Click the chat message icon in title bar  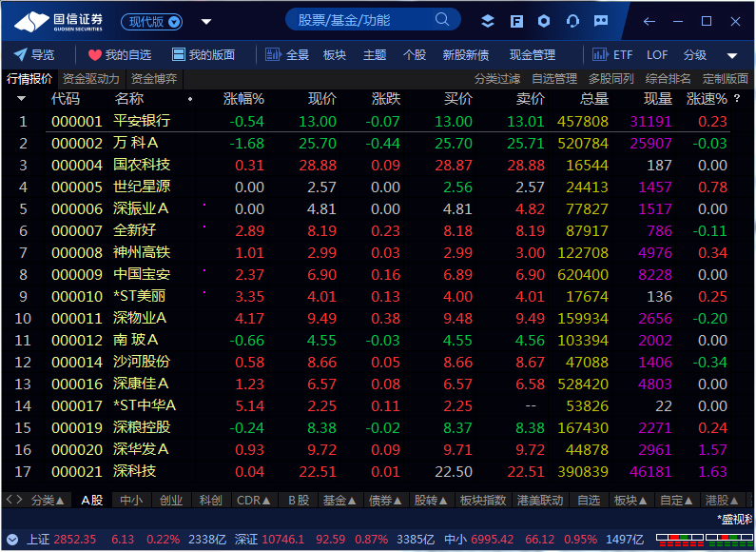(x=601, y=21)
